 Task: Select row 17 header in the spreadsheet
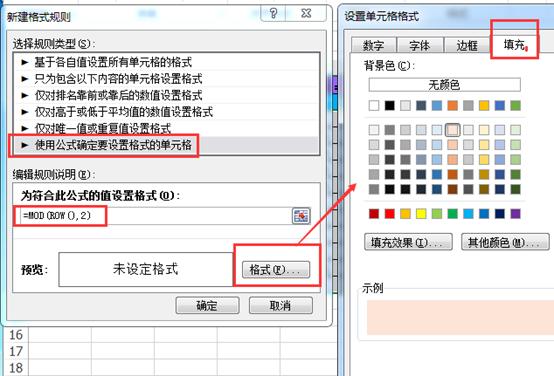coord(16,351)
